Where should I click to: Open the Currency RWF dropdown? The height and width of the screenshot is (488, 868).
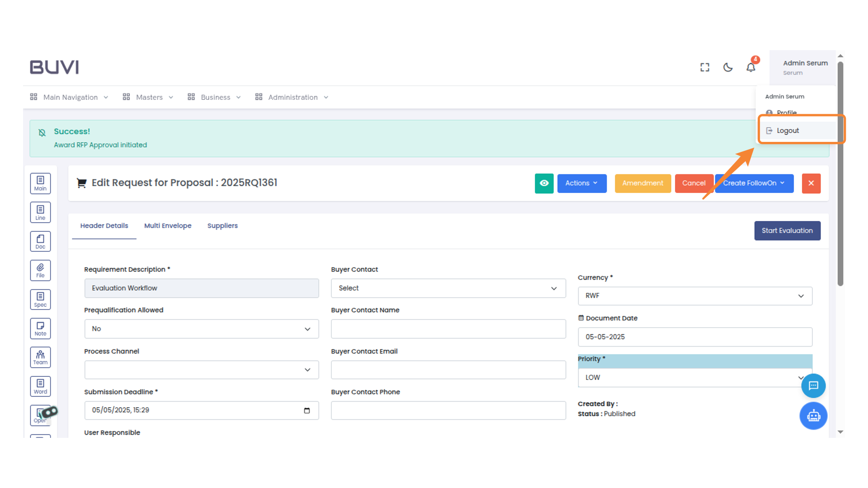pos(694,296)
